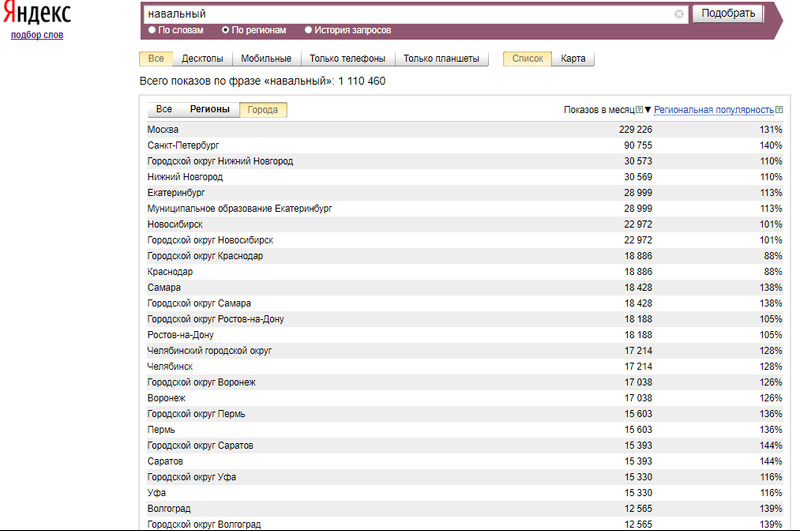
Task: Show Регионы in the results table
Action: coord(210,110)
